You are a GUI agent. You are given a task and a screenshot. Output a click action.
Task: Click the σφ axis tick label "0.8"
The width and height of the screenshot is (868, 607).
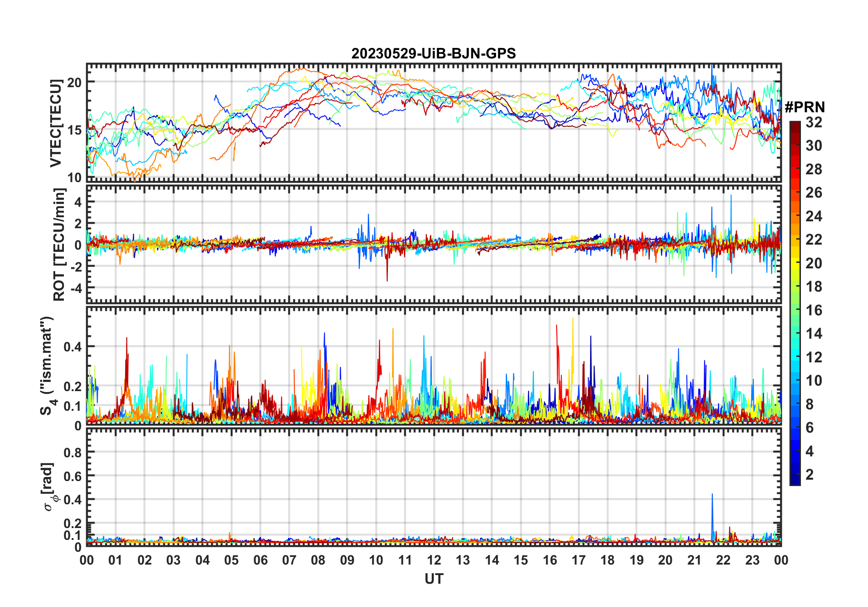pos(73,452)
